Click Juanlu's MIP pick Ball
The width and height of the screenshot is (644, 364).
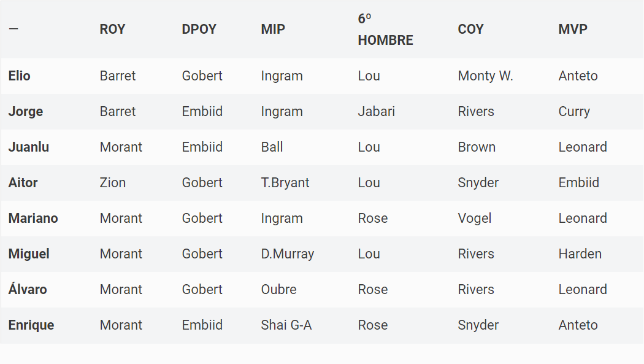click(x=272, y=147)
